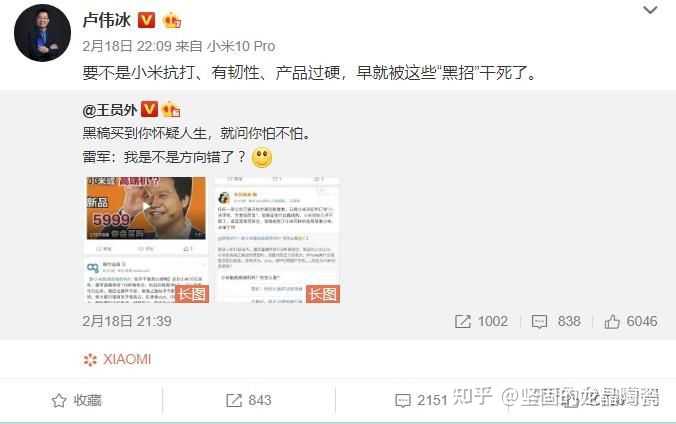
Task: Open the 小米10 Pro source link
Action: (x=241, y=46)
